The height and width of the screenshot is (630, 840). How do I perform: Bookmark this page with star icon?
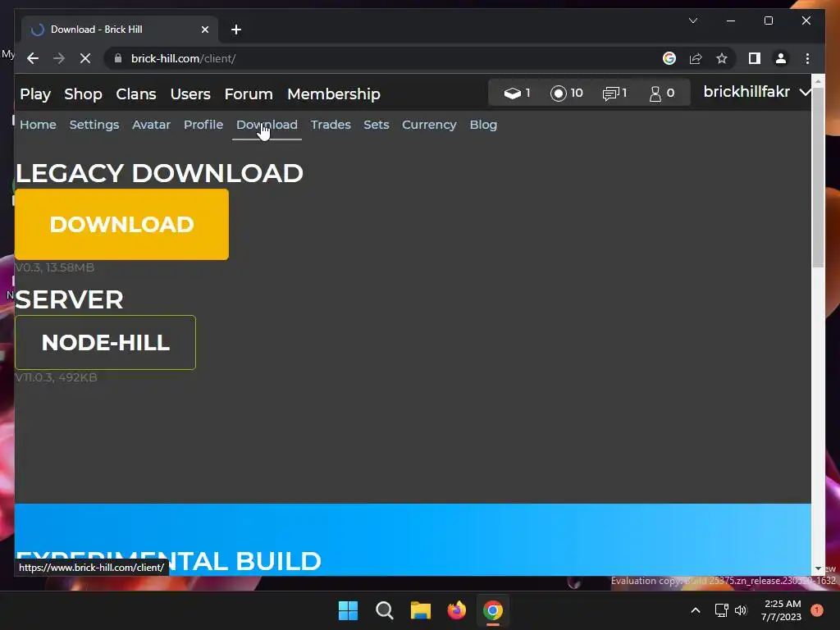(x=722, y=58)
